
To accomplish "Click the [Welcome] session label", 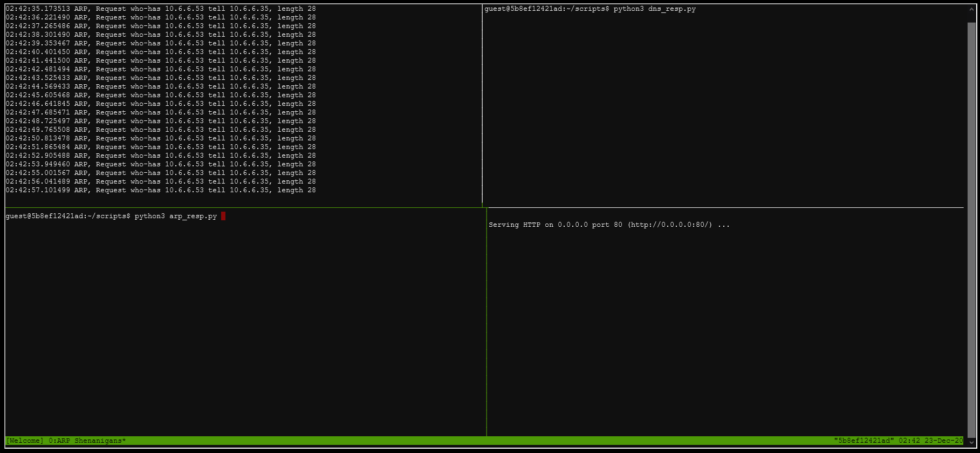I will click(24, 441).
